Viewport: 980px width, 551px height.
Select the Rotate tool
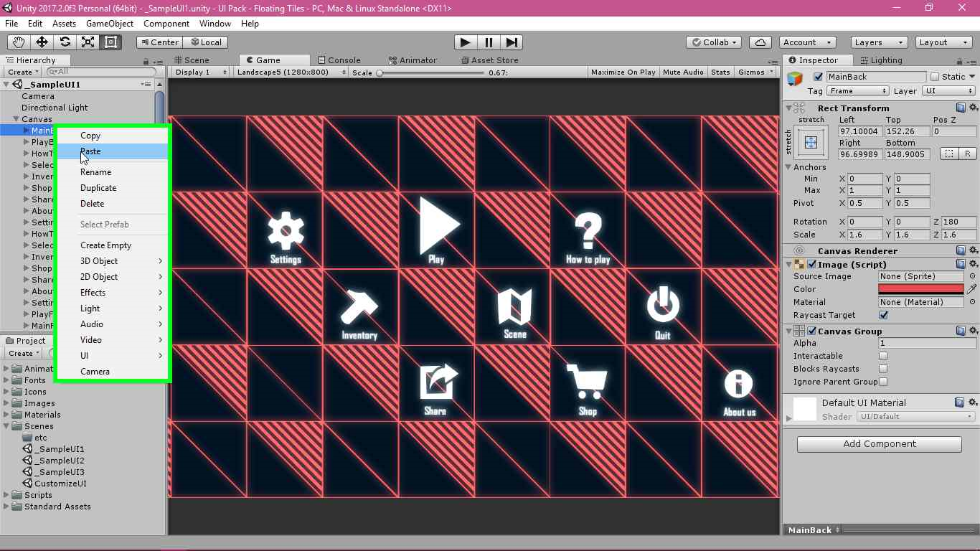(x=65, y=42)
